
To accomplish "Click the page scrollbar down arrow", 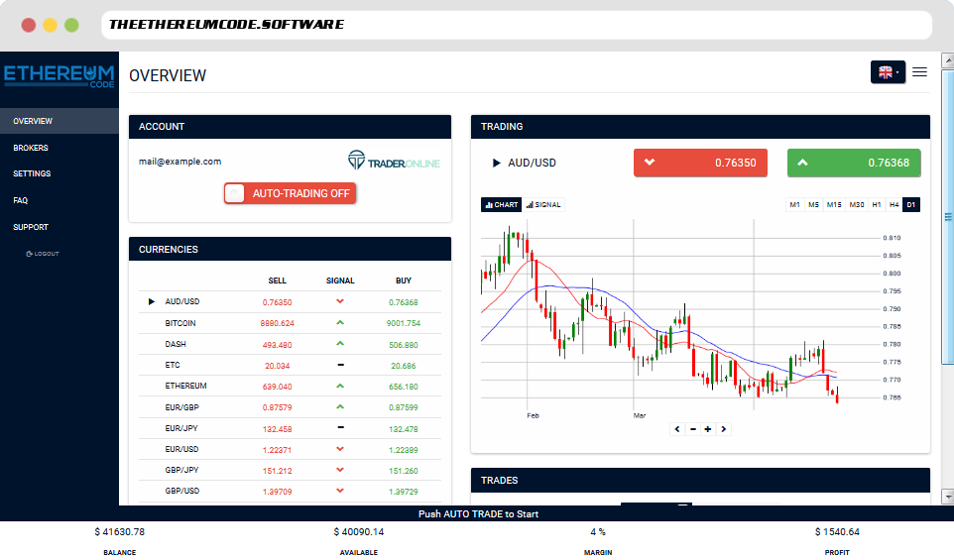I will [x=947, y=497].
